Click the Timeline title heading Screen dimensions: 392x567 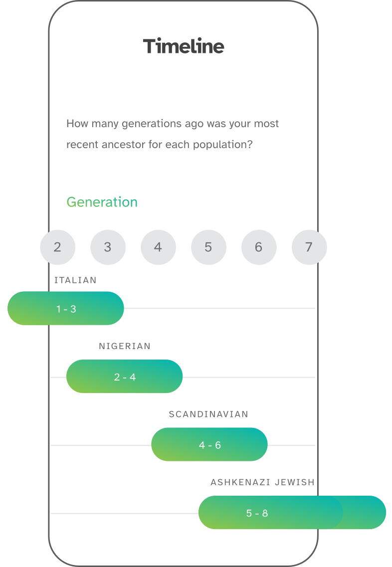coord(184,46)
